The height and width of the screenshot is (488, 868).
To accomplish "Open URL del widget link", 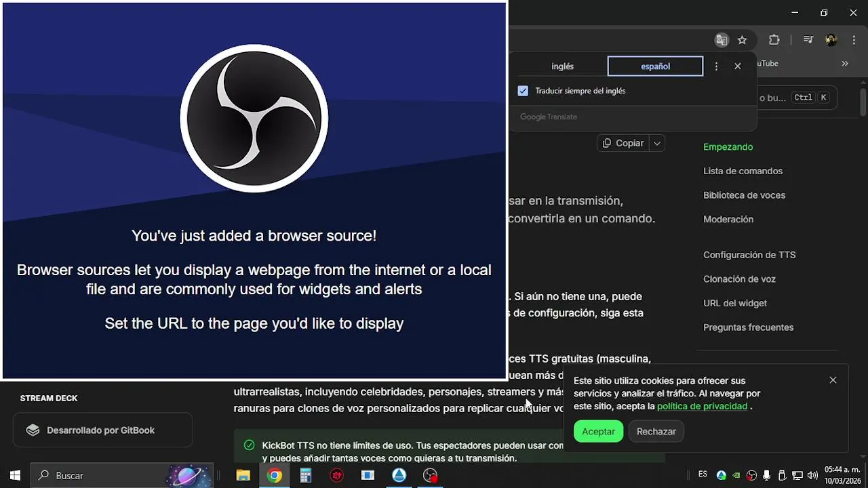I will (735, 304).
